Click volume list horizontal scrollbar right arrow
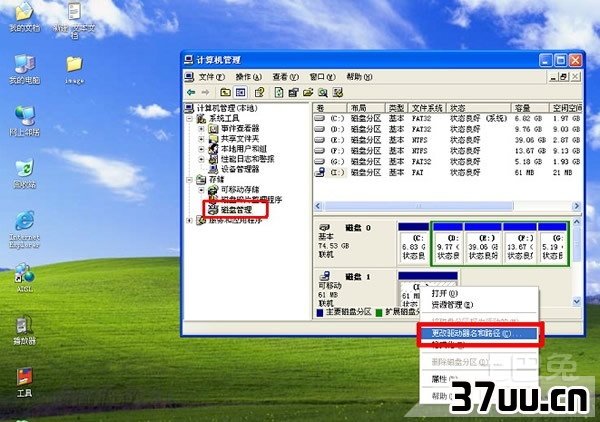600x422 pixels. (x=577, y=206)
